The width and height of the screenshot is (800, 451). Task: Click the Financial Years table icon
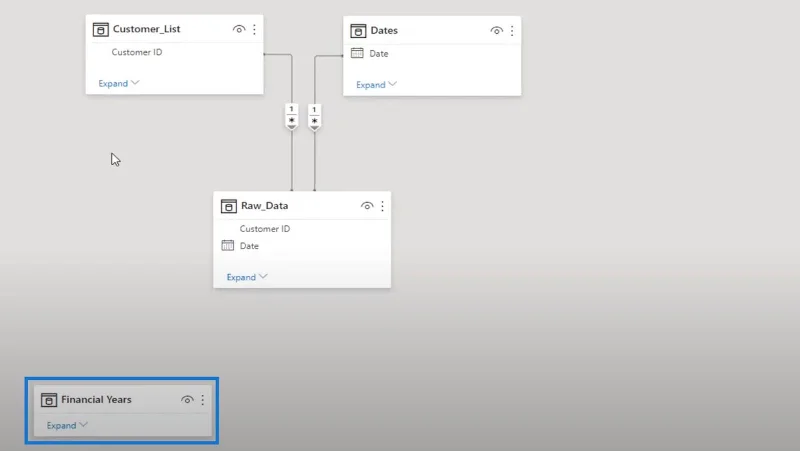click(x=49, y=400)
